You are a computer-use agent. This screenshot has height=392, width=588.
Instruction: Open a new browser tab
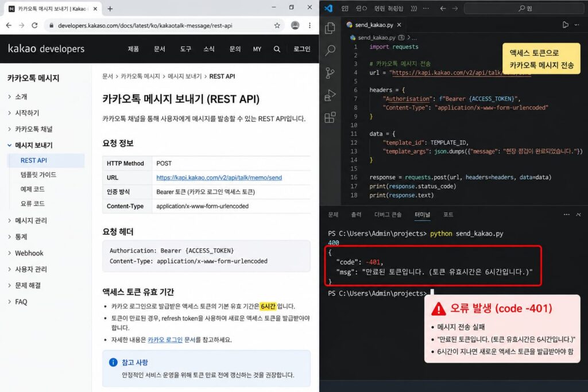(x=110, y=9)
